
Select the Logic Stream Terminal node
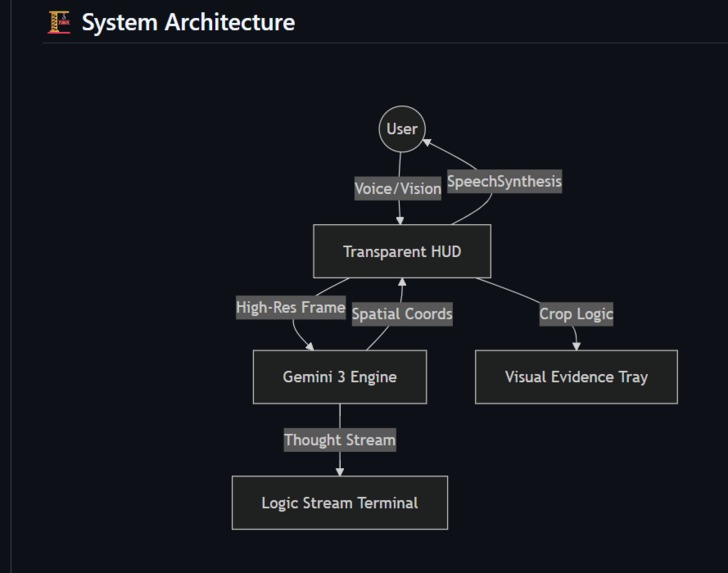tap(340, 502)
